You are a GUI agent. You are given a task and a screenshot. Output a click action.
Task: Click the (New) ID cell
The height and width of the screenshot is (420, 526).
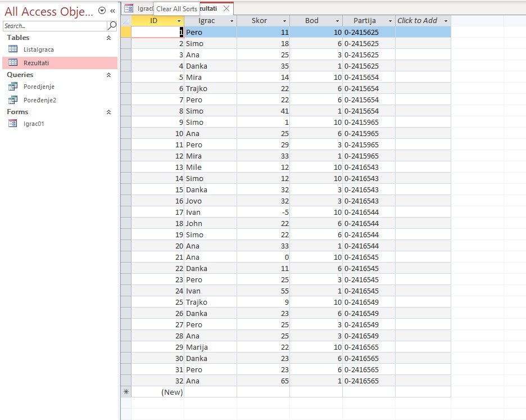point(158,392)
